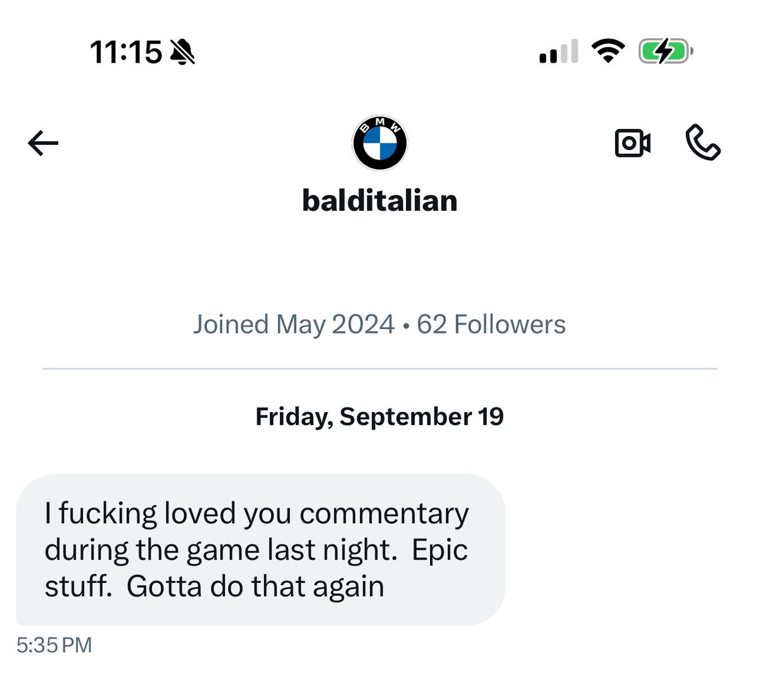Click the horizontal divider below profile info
The height and width of the screenshot is (700, 760).
379,368
